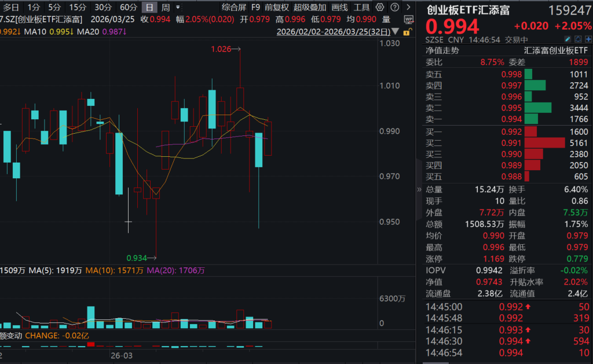Expand date range 32日 dropdown triangle
This screenshot has width=593, height=364.
tap(396, 31)
